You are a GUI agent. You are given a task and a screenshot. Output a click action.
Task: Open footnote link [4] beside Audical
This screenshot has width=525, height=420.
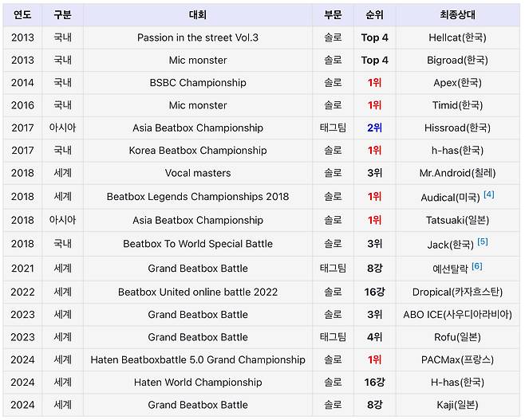coord(489,194)
